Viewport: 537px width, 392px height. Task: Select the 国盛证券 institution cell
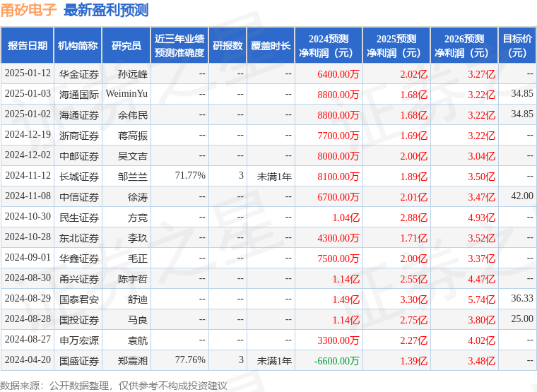(79, 361)
